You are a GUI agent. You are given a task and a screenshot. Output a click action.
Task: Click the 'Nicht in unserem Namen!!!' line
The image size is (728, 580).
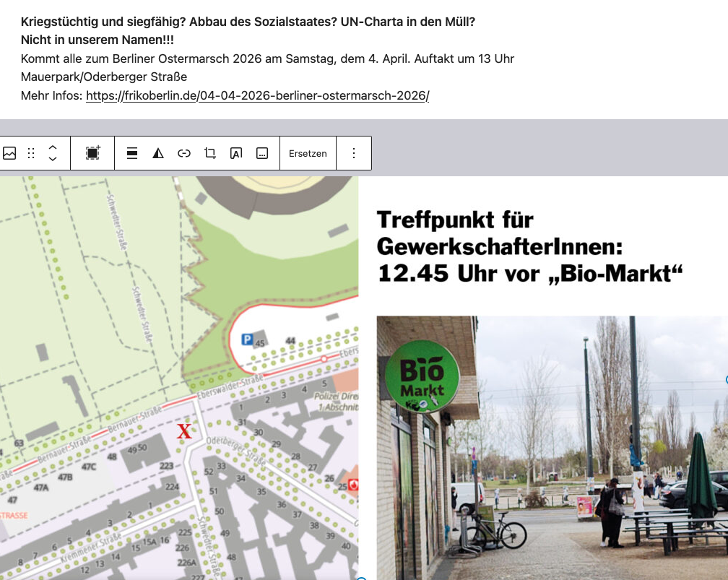tap(97, 40)
